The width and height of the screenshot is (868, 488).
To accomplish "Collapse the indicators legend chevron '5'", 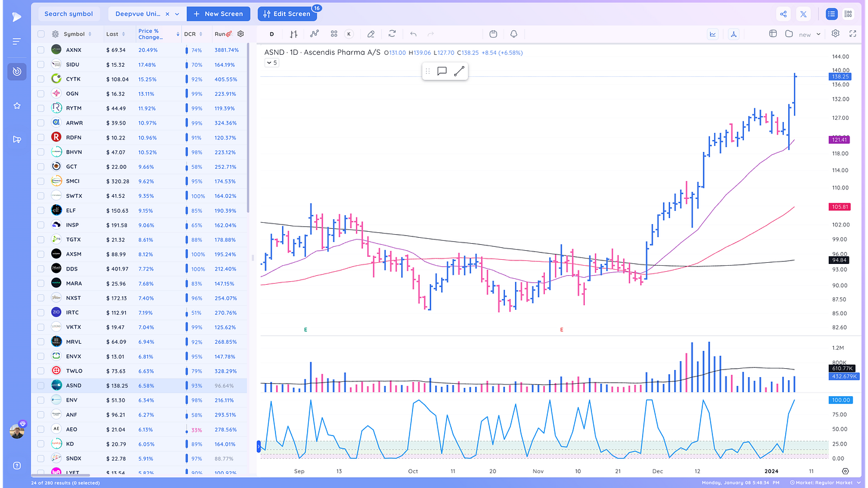I will click(271, 63).
